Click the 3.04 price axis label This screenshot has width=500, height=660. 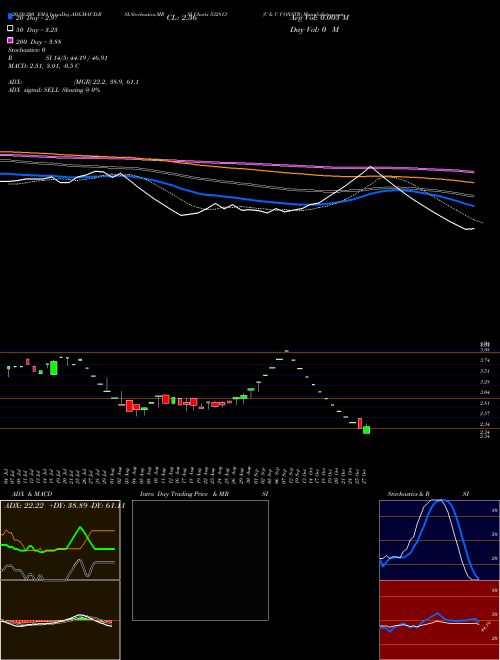coord(485,393)
